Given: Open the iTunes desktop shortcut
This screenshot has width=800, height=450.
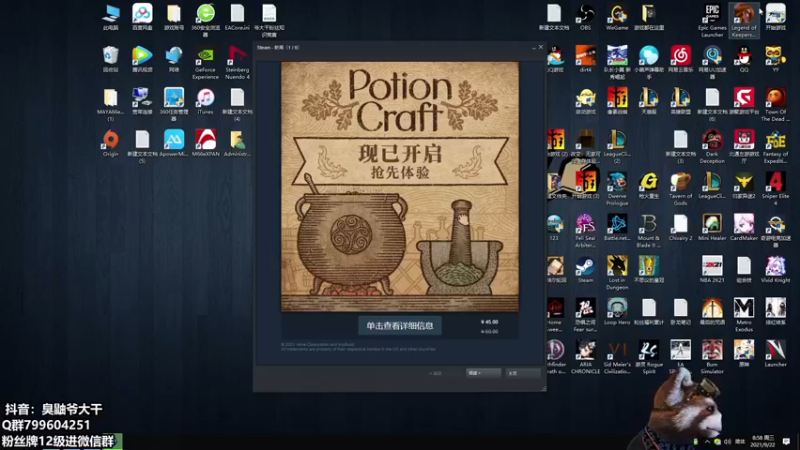Looking at the screenshot, I should (205, 101).
